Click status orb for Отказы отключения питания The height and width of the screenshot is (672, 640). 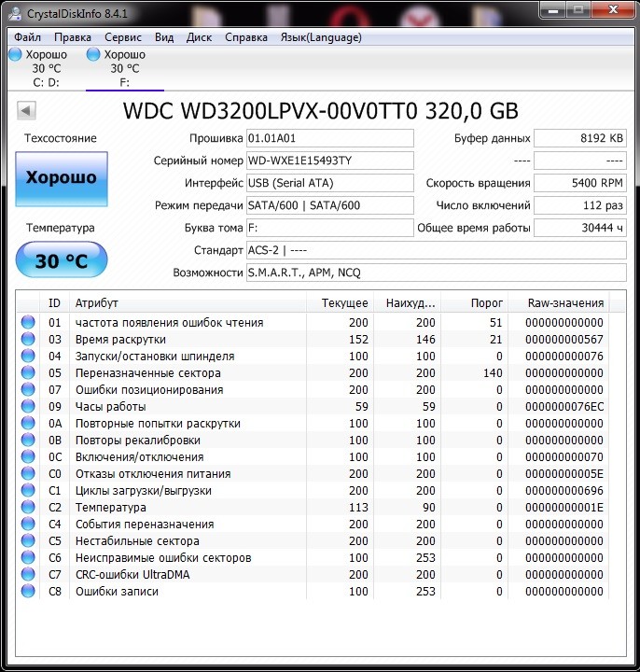click(x=28, y=473)
